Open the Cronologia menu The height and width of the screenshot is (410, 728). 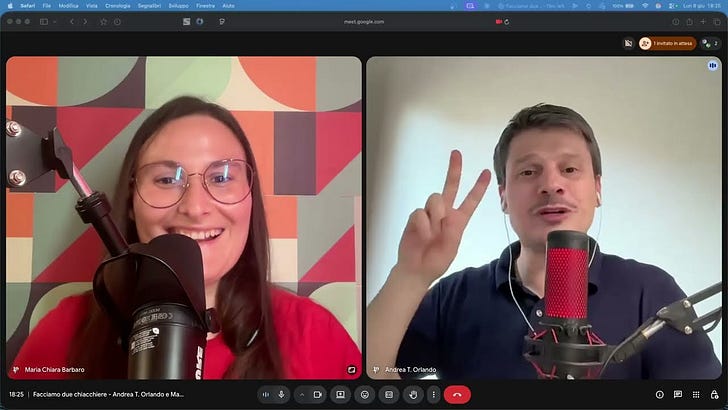click(x=118, y=6)
